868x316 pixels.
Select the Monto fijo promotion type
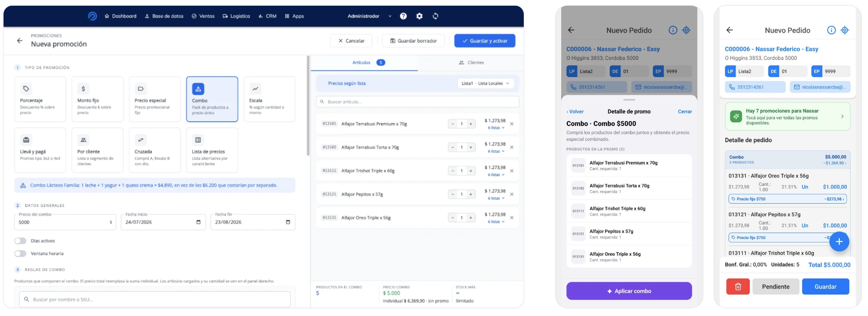point(97,99)
